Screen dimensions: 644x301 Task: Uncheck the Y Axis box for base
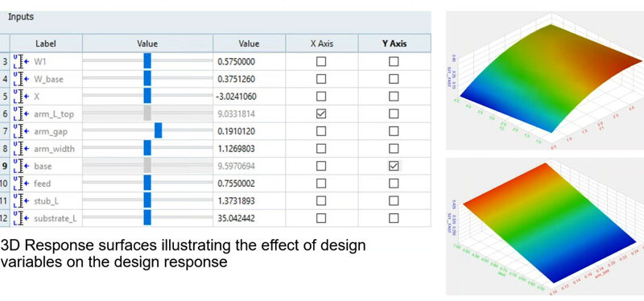click(x=394, y=166)
